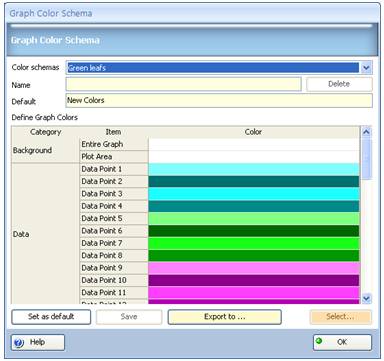
Task: Pick the Data Point 2 dark teal swatch
Action: tap(254, 181)
